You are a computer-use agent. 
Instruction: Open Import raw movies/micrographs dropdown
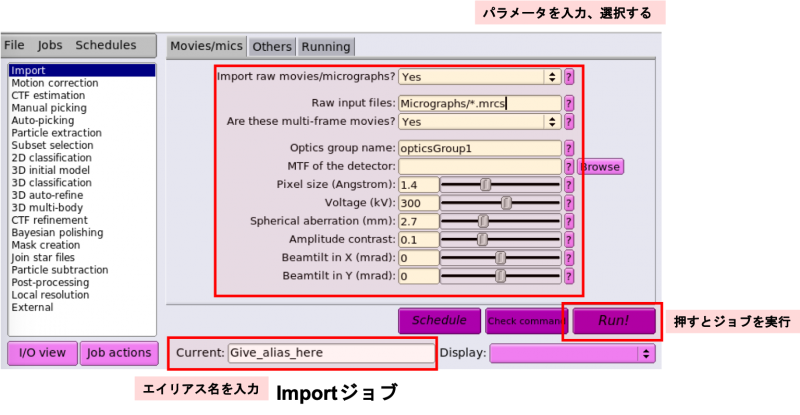click(x=480, y=77)
